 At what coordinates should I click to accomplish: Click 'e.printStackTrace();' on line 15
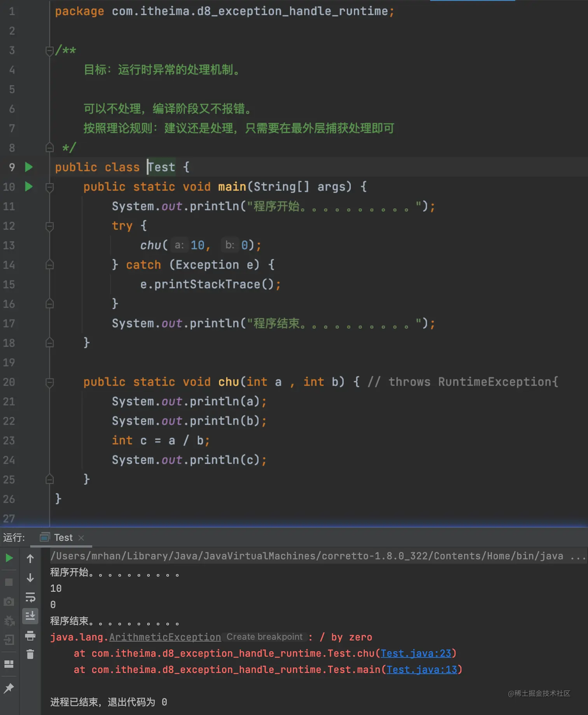(x=210, y=284)
